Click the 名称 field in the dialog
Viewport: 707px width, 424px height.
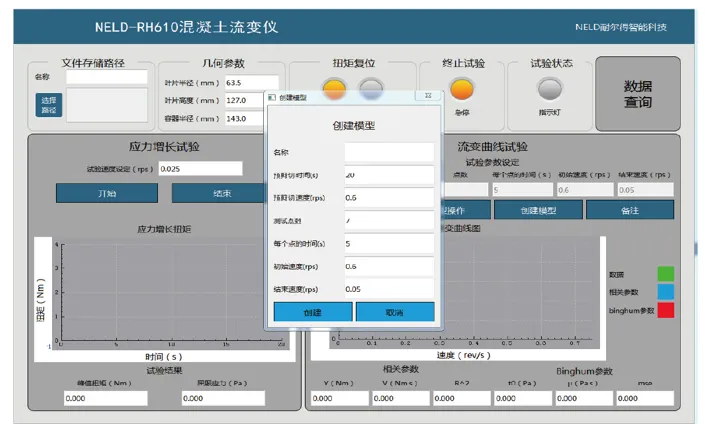[389, 152]
